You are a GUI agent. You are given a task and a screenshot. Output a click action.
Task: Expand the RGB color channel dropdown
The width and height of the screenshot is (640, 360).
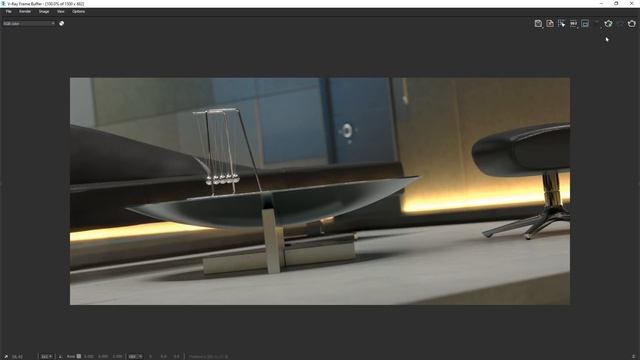(x=29, y=24)
